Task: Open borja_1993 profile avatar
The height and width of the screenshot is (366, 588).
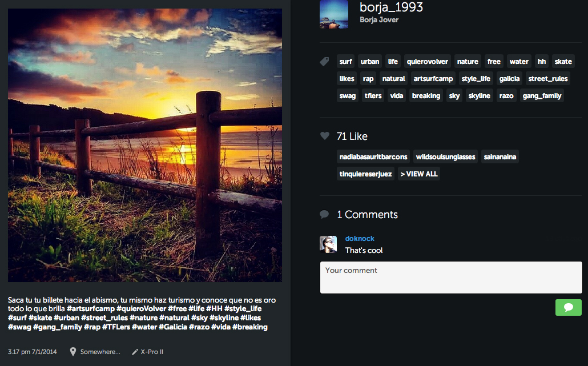Action: (x=334, y=14)
